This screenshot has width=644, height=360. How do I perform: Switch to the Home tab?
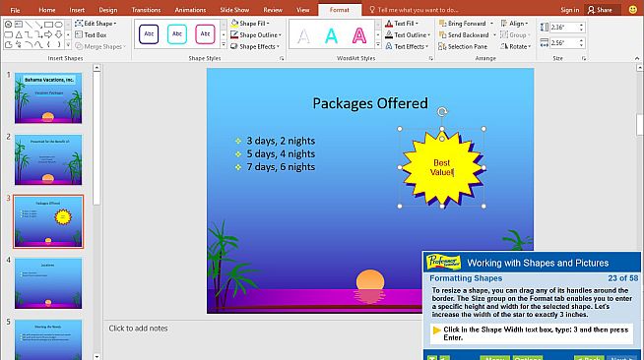47,10
